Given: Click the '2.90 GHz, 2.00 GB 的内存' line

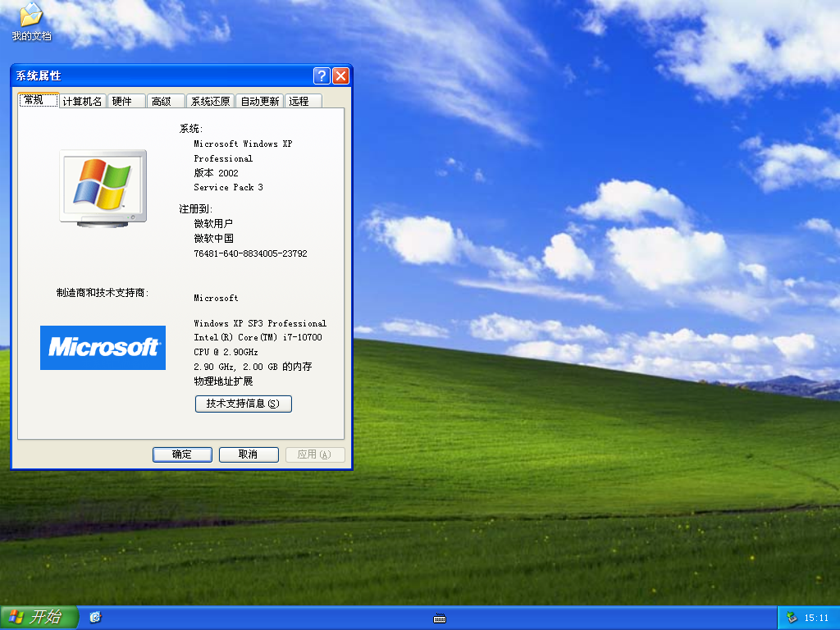Looking at the screenshot, I should (x=253, y=367).
